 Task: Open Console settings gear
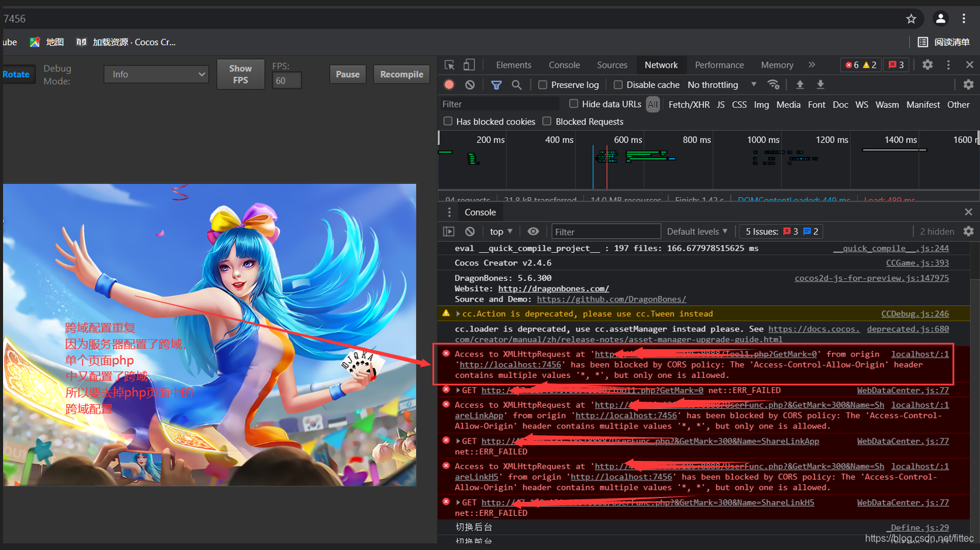pyautogui.click(x=968, y=231)
